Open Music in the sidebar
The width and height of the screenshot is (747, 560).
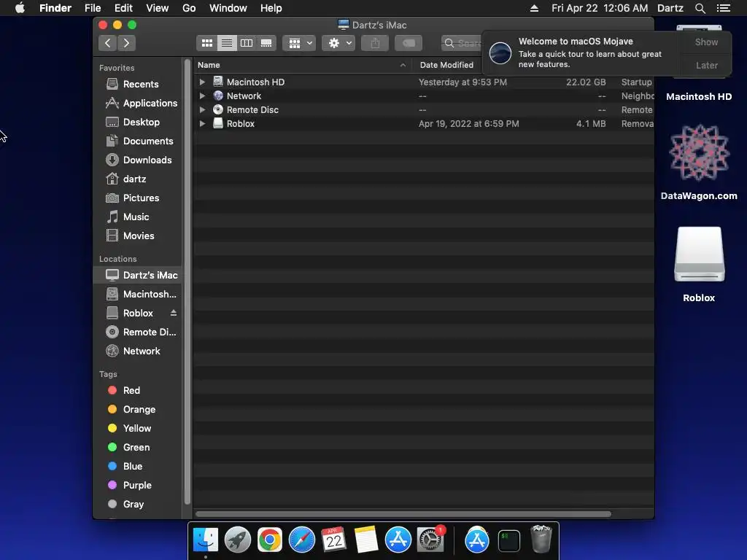[x=137, y=217]
